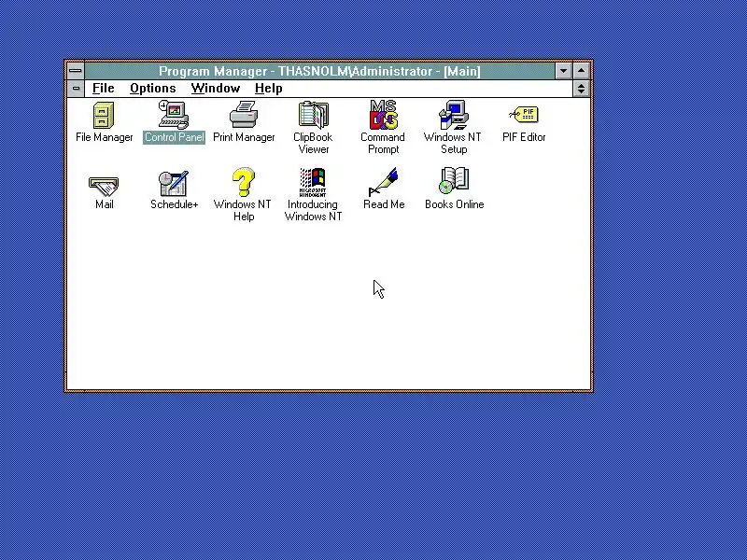Select the PIF Editor tag icon
Screen dimensions: 747x560
point(524,114)
